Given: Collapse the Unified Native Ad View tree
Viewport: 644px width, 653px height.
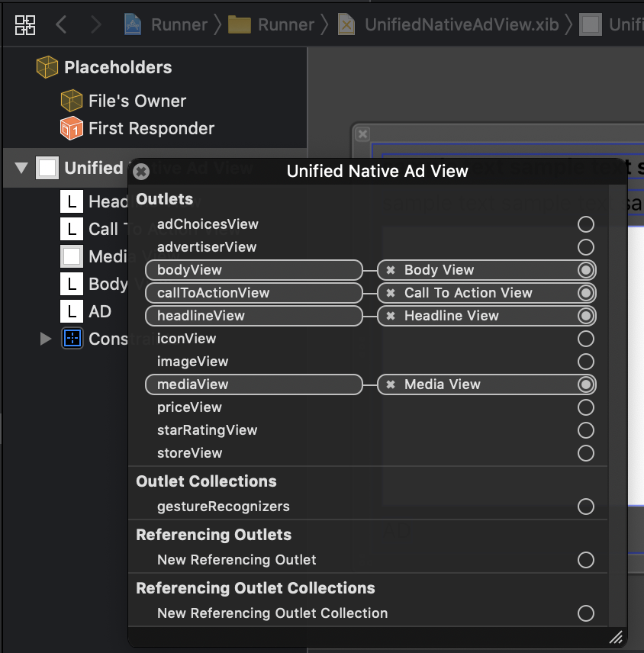Looking at the screenshot, I should click(21, 168).
